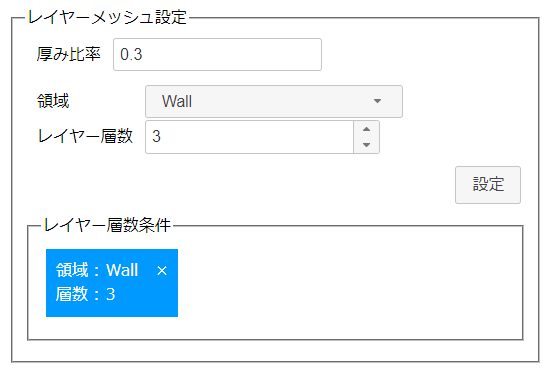
Task: Click the 設定 button
Action: (488, 185)
